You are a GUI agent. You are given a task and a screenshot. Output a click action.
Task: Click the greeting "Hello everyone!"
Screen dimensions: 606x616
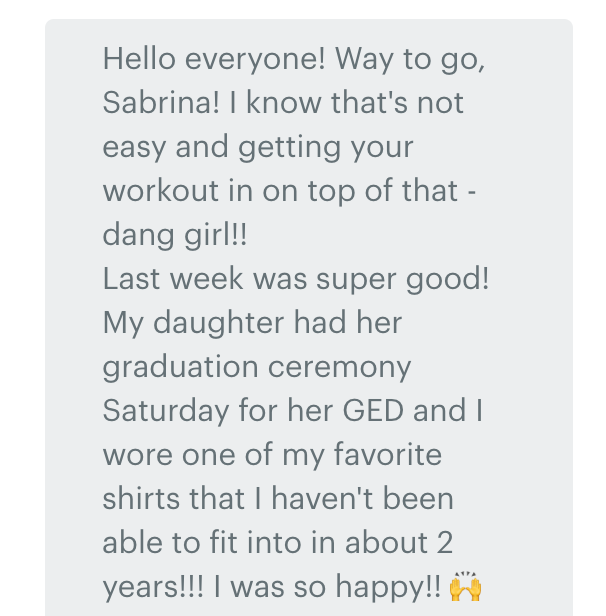click(214, 59)
